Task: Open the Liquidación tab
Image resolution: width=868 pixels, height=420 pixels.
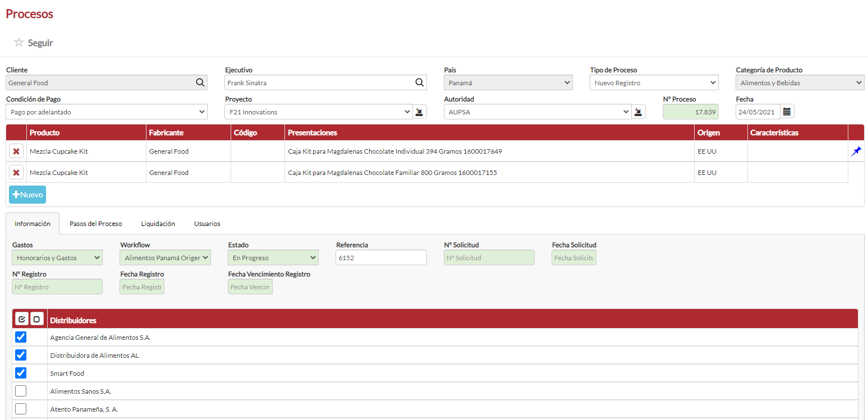Action: 158,224
